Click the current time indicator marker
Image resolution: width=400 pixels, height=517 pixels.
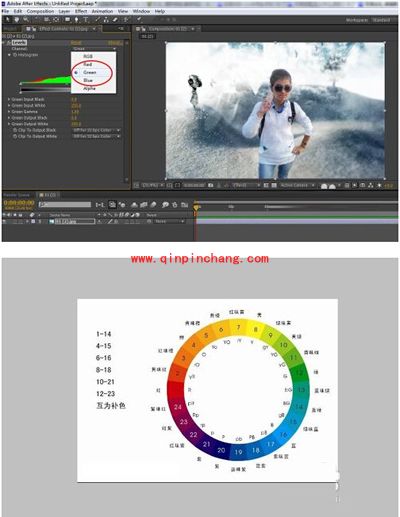196,207
